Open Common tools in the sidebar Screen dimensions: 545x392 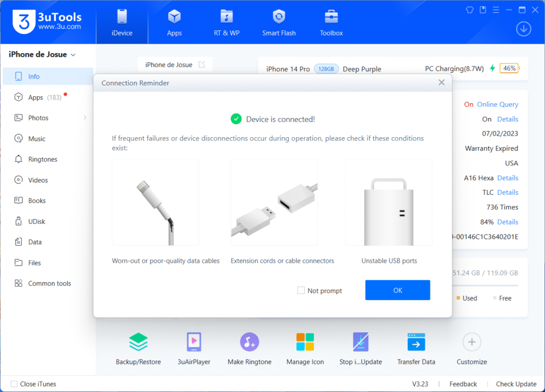tap(48, 283)
